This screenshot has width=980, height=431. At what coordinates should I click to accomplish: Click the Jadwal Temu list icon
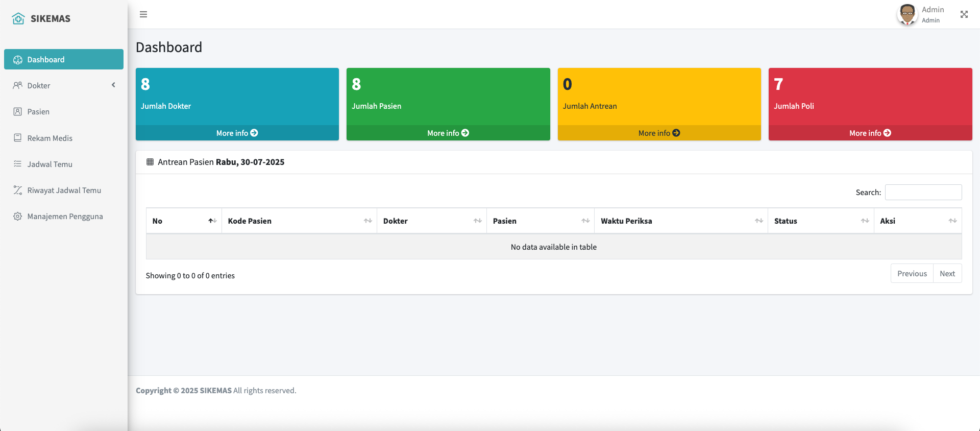(x=18, y=164)
